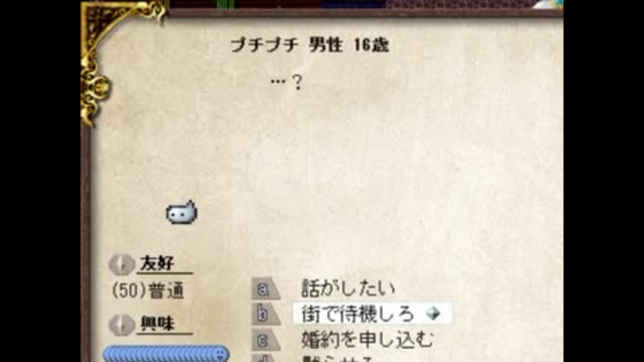
Task: Click the '…?' dialogue message text
Action: pyautogui.click(x=286, y=82)
